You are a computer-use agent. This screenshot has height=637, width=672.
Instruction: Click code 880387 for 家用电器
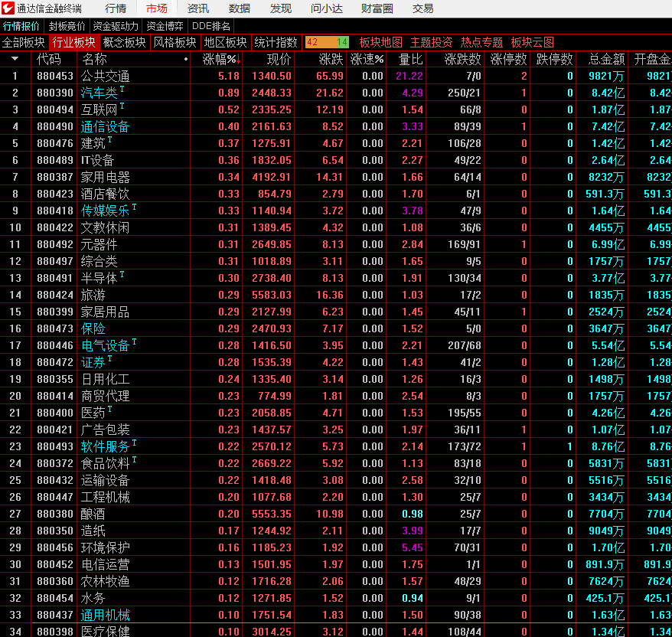[55, 177]
